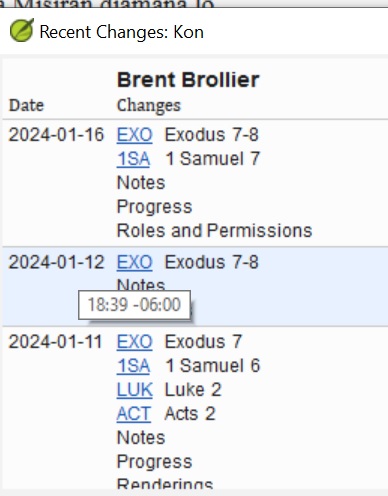
Task: Open 1SA link for 1 Samuel 6
Action: 134,366
